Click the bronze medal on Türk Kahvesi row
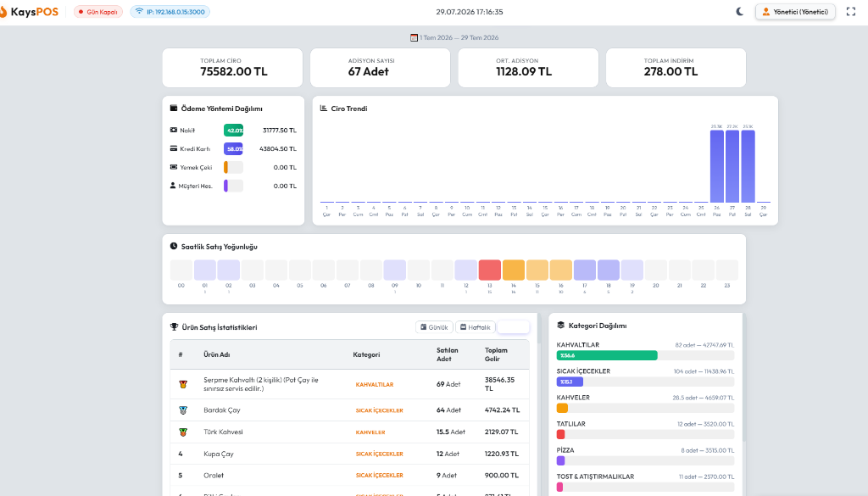This screenshot has width=868, height=496. pyautogui.click(x=183, y=432)
